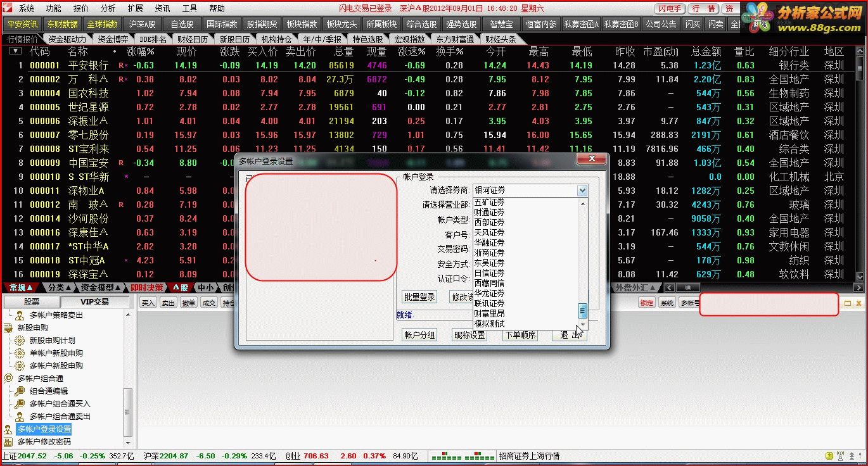Screen dimensions: 868x466
Task: Click the antenna signal icon in status bar
Action: (x=840, y=456)
